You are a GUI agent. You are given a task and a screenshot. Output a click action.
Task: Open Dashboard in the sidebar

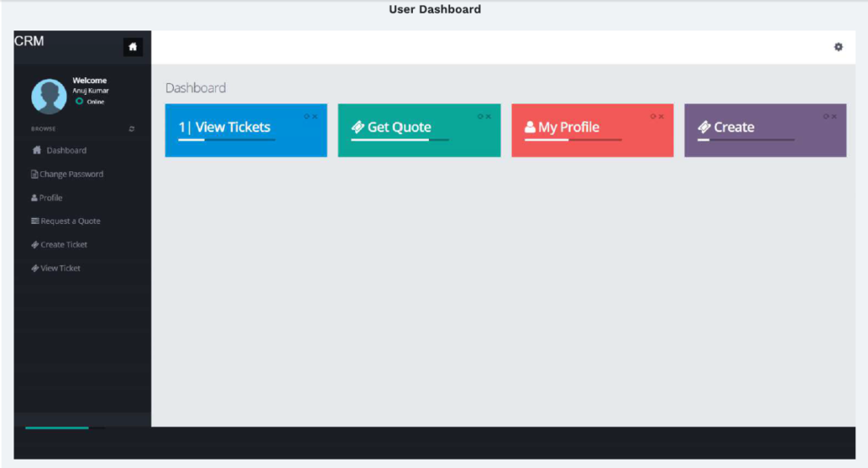(66, 150)
